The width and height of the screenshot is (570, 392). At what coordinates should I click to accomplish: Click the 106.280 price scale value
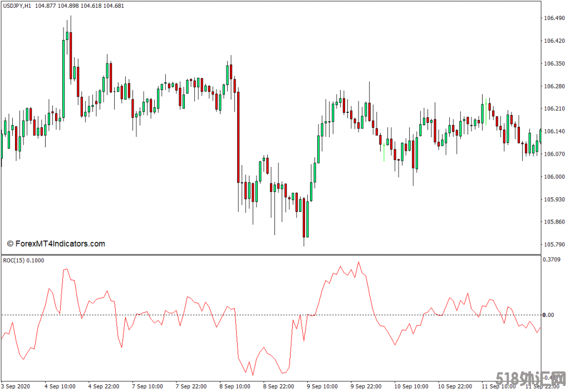pyautogui.click(x=554, y=86)
